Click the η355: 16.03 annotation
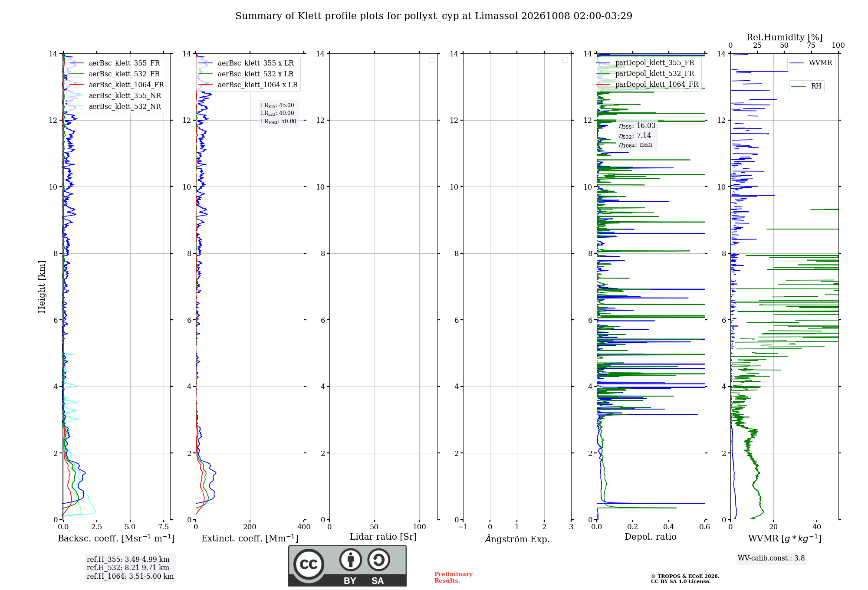This screenshot has height=590, width=868. pyautogui.click(x=637, y=126)
